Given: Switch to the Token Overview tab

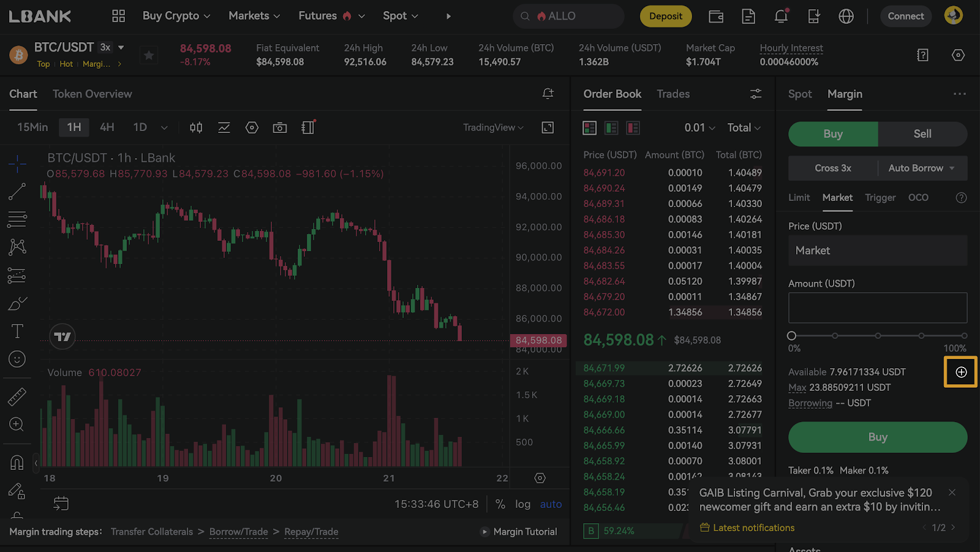Looking at the screenshot, I should pyautogui.click(x=92, y=94).
